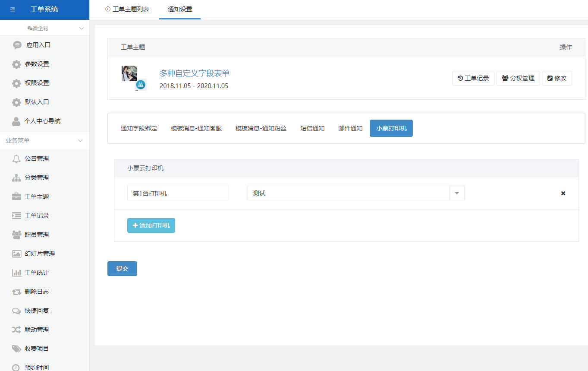Click the round blue badge on the thumbnail
Viewport: 588px width, 371px height.
pos(140,85)
